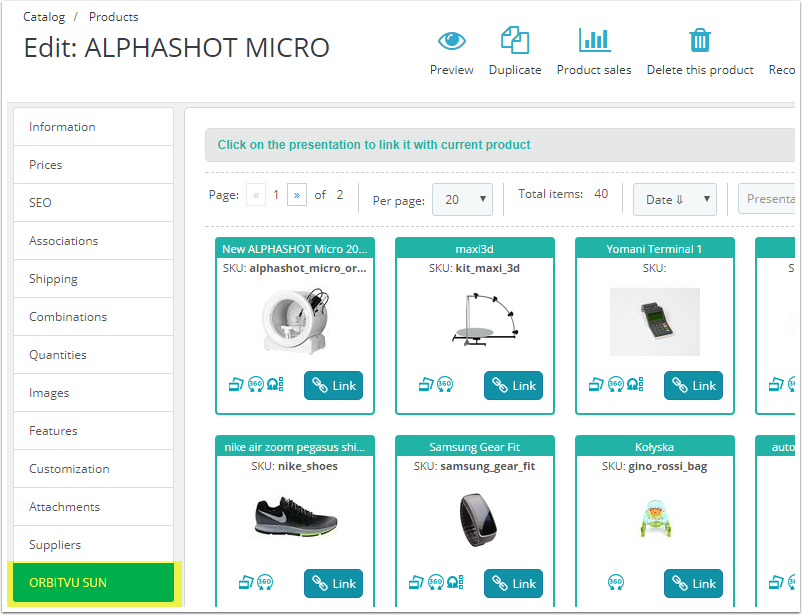Click 360 icon on New ALPHASHOT Micro card
The image size is (802, 615).
[256, 384]
